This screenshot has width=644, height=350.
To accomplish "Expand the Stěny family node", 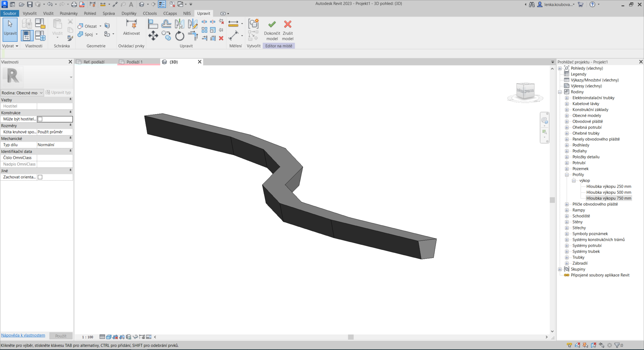I will [567, 222].
